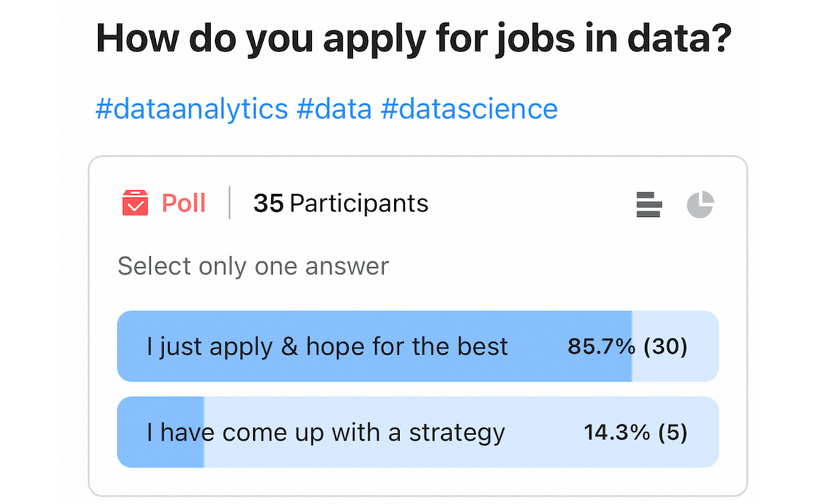Choose "I have come up with a strategy"

325,432
